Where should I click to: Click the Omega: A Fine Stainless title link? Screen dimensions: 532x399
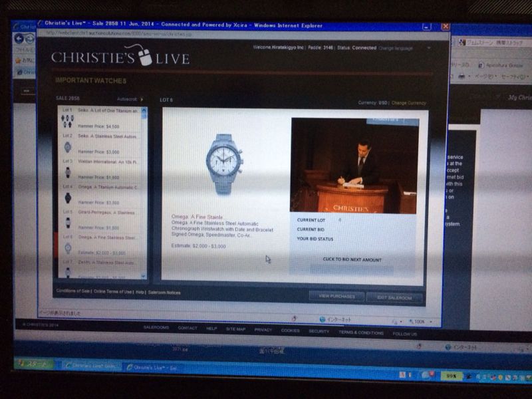pyautogui.click(x=197, y=217)
